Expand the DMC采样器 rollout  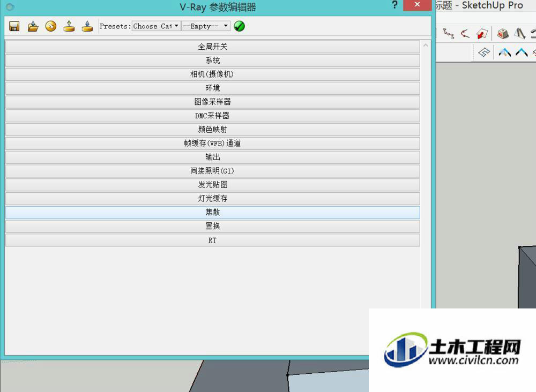[x=213, y=116]
